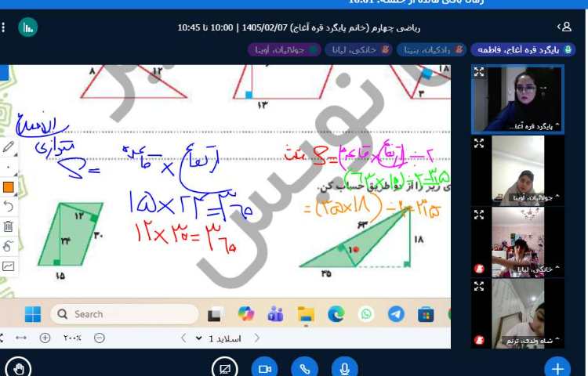Click the جولائیان، اوینا talking indicator chip
This screenshot has height=376, width=588.
pos(285,49)
